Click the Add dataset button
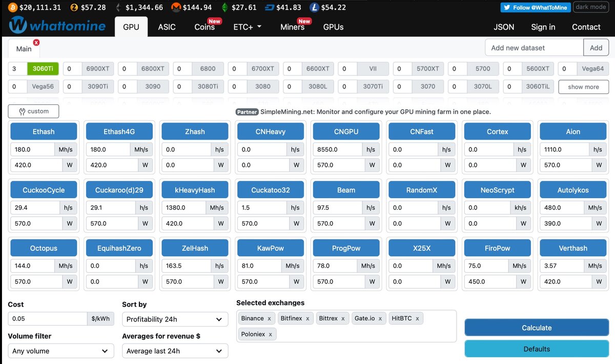This screenshot has height=364, width=615. point(596,48)
